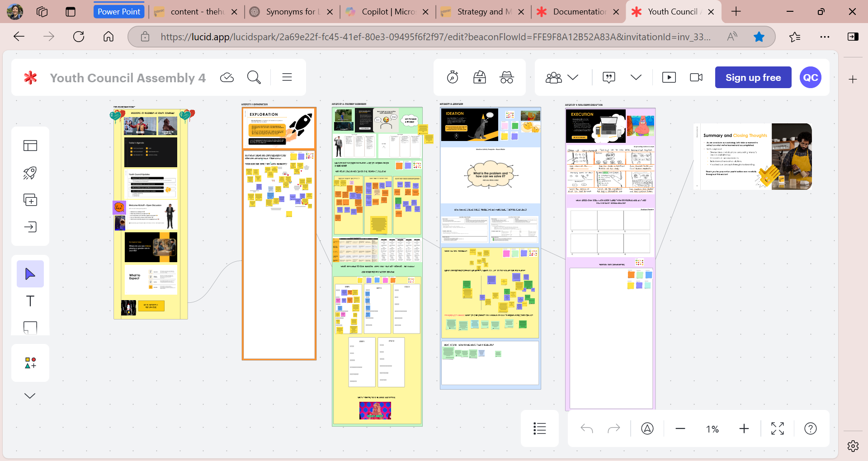Viewport: 868px width, 461px height.
Task: Click the zoom in plus button
Action: [744, 428]
